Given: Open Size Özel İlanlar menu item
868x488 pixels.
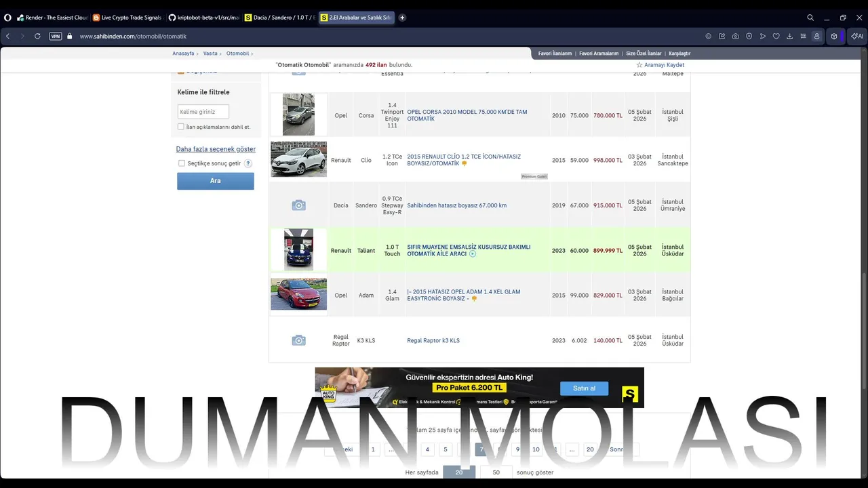Looking at the screenshot, I should [x=644, y=54].
